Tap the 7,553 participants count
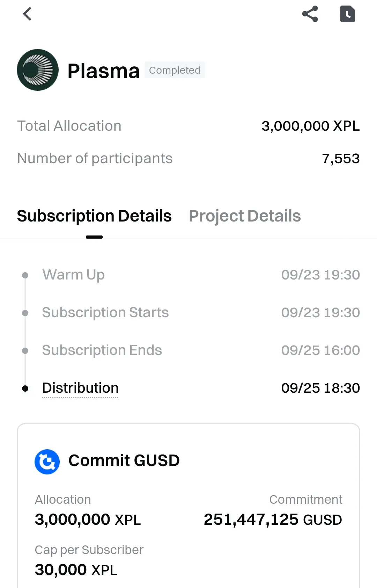This screenshot has height=588, width=377. coord(341,159)
